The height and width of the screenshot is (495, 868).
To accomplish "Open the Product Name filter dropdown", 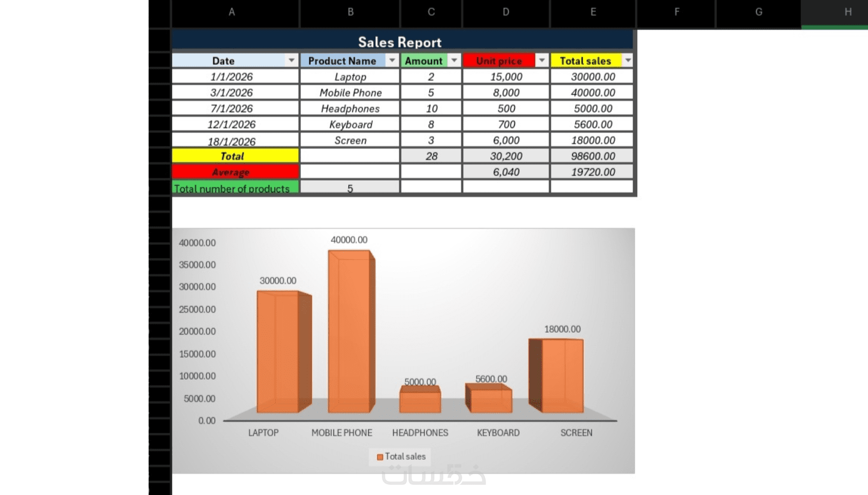I will [392, 60].
